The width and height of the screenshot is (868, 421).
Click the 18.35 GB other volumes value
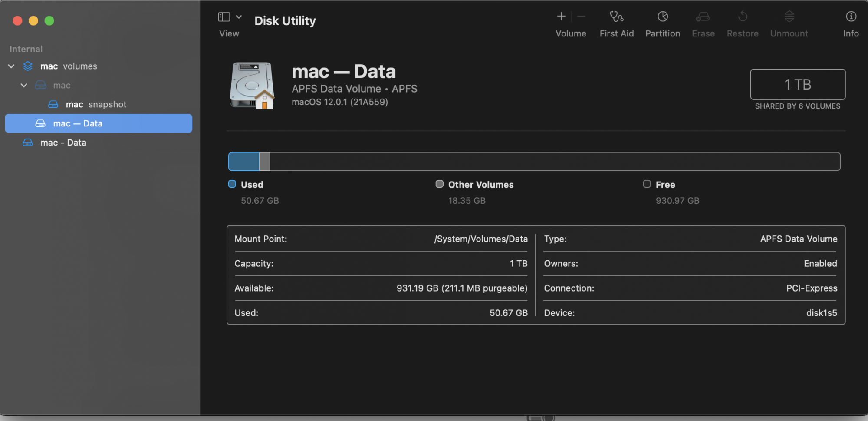point(467,201)
